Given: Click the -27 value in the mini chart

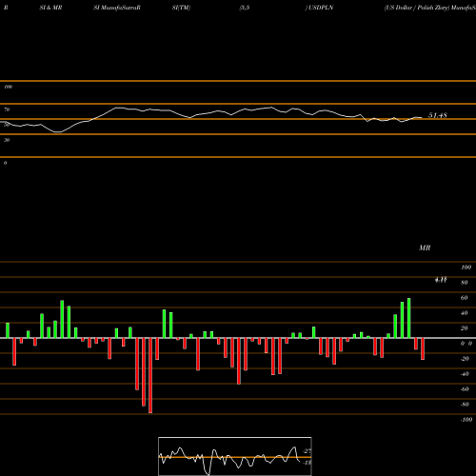Looking at the screenshot, I should click(307, 451).
